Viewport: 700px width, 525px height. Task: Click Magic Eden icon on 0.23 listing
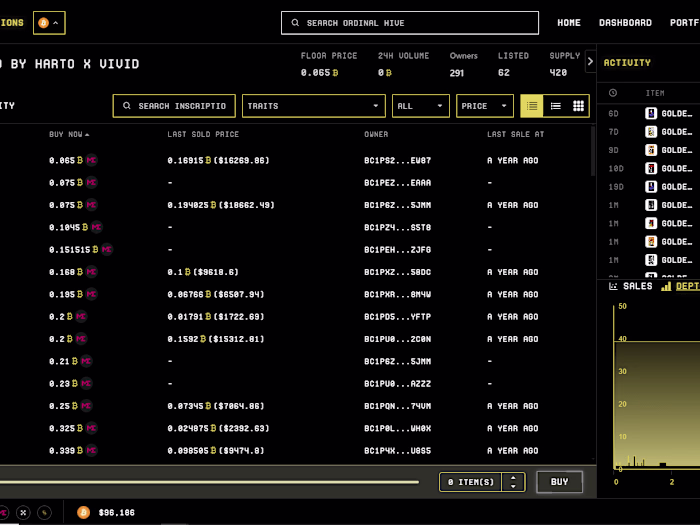86,383
